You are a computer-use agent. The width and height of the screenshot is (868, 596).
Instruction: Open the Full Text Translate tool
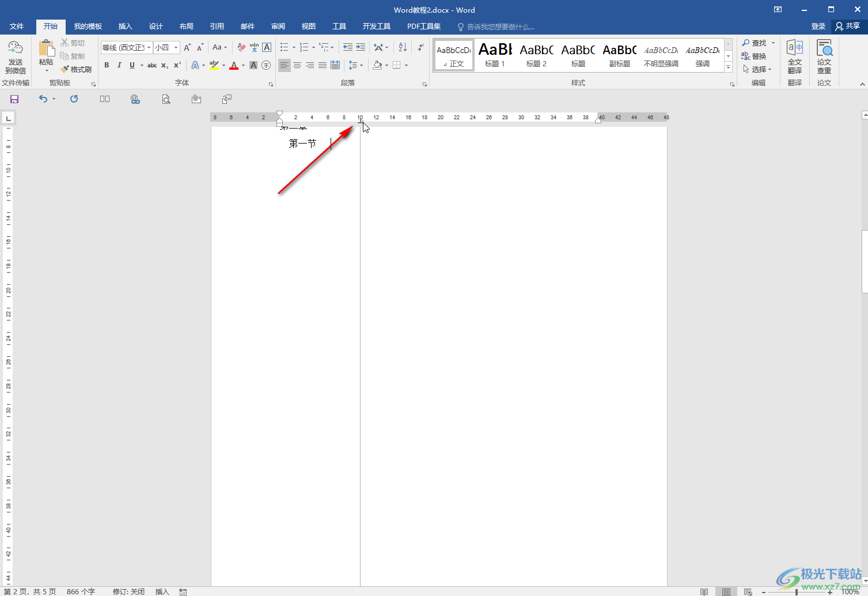pyautogui.click(x=795, y=56)
